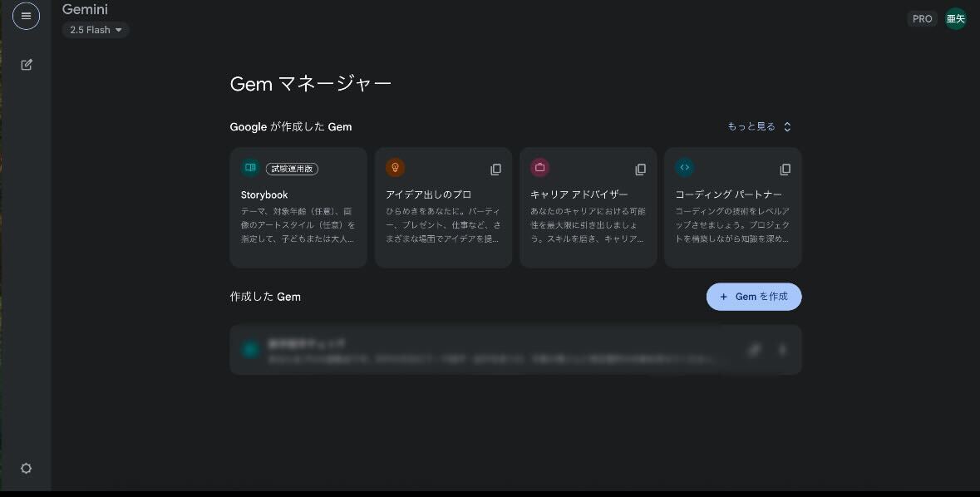Image resolution: width=980 pixels, height=497 pixels.
Task: Open the アイデア出しのプロ Gem card
Action: pos(443,208)
